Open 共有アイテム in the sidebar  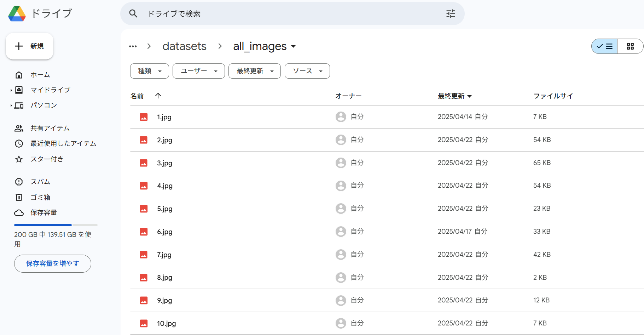50,128
